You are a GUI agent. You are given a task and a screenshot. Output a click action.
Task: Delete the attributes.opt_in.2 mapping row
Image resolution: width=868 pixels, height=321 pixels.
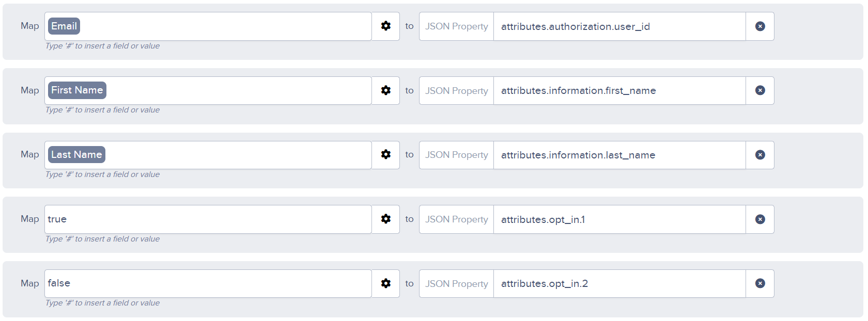click(x=760, y=283)
